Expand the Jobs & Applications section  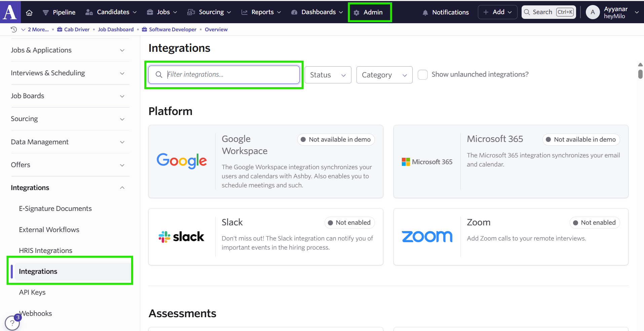coord(70,50)
